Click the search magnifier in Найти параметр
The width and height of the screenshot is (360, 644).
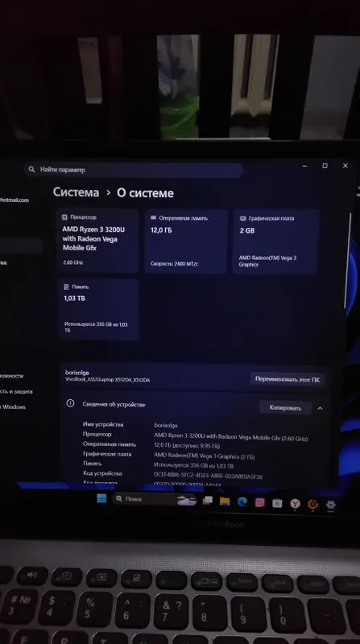tap(31, 169)
